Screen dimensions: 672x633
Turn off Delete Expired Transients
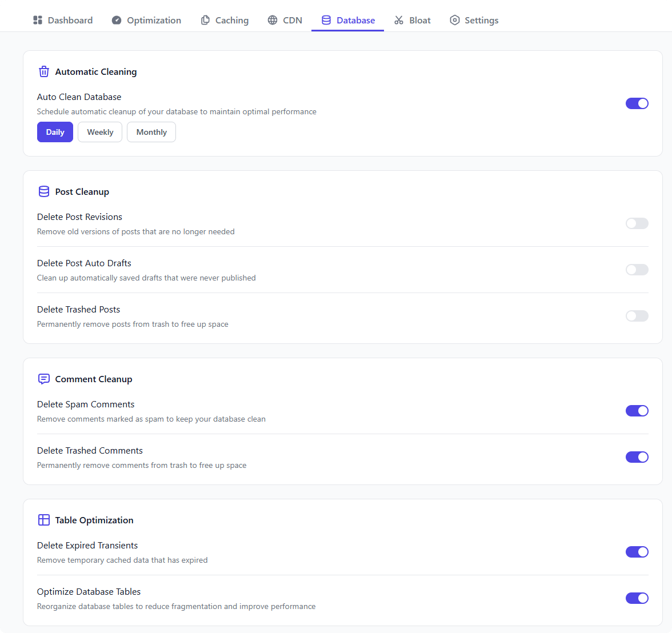[637, 552]
